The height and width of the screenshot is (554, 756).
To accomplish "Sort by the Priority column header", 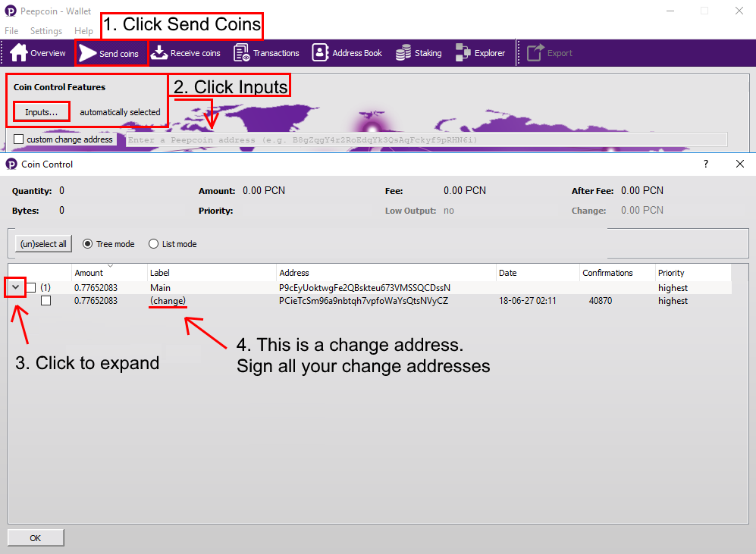I will 693,273.
